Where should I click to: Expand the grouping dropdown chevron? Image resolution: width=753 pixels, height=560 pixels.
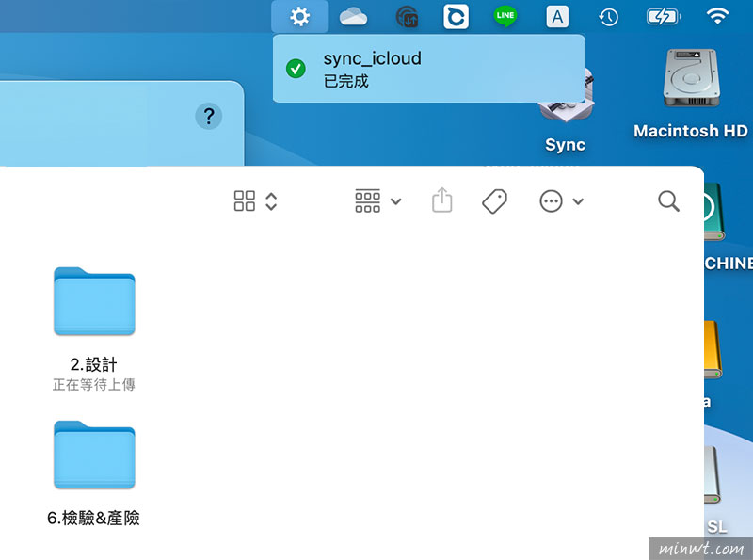click(395, 201)
